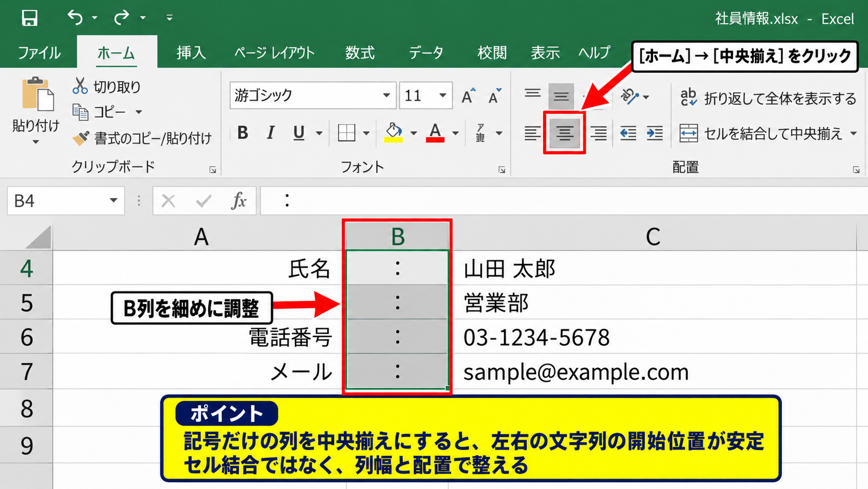868x489 pixels.
Task: Click the Middle Align icon
Action: [561, 96]
